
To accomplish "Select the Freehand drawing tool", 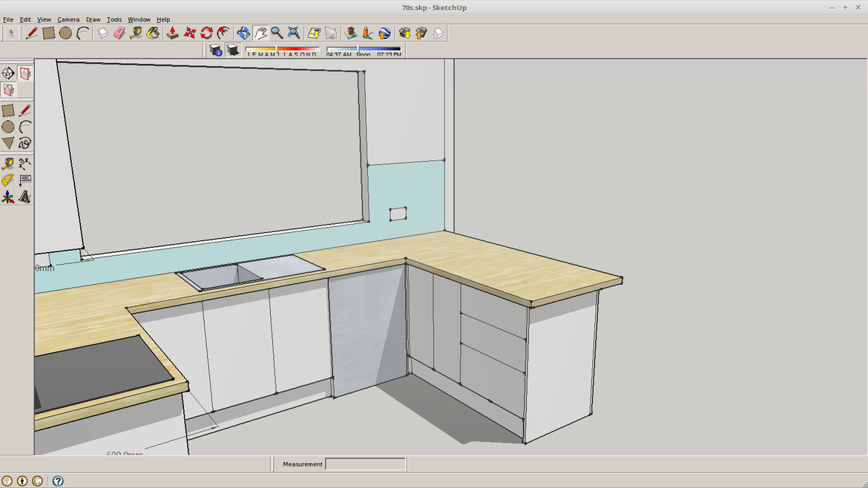I will [x=25, y=143].
